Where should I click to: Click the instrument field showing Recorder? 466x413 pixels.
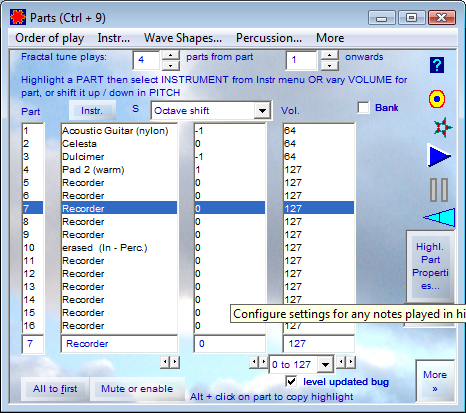[x=119, y=344]
